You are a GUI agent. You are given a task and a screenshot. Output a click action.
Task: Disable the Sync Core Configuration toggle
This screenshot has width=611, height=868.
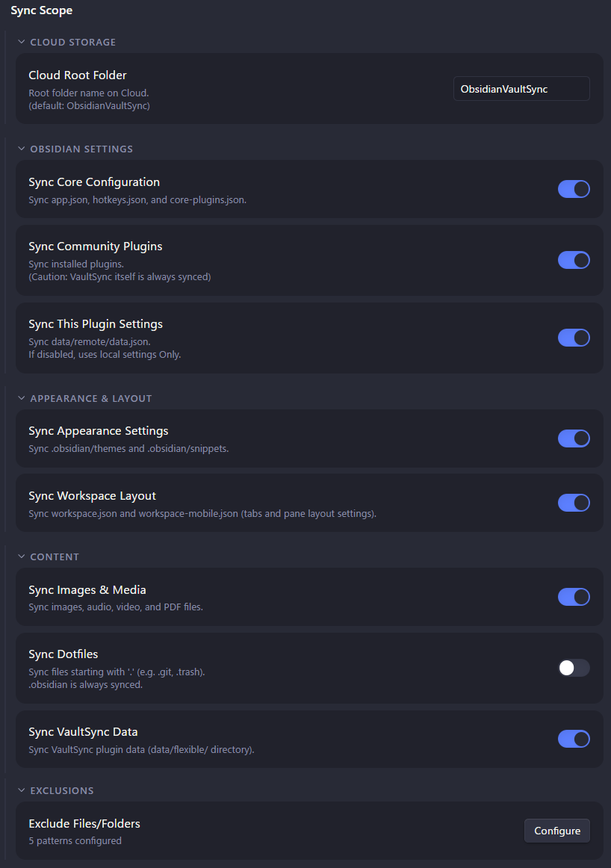(574, 189)
